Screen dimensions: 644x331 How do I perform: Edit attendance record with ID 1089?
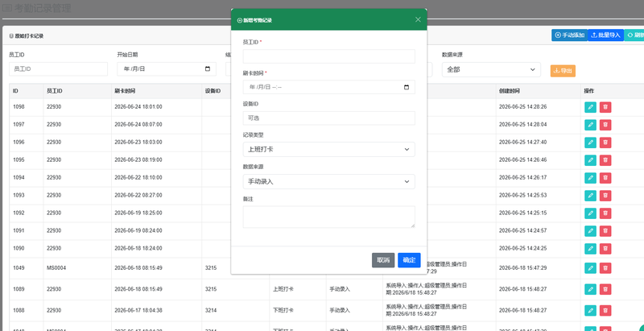[590, 289]
